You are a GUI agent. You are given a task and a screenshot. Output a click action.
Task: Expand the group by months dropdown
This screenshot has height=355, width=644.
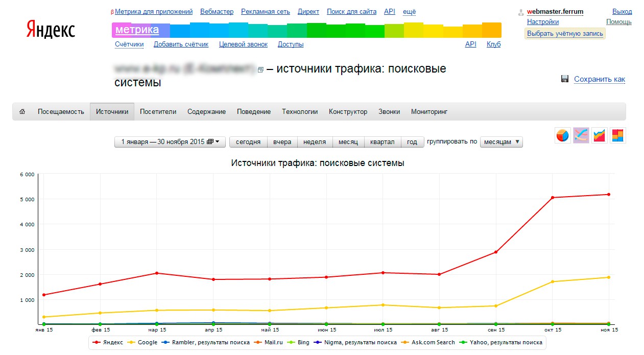[x=502, y=142]
